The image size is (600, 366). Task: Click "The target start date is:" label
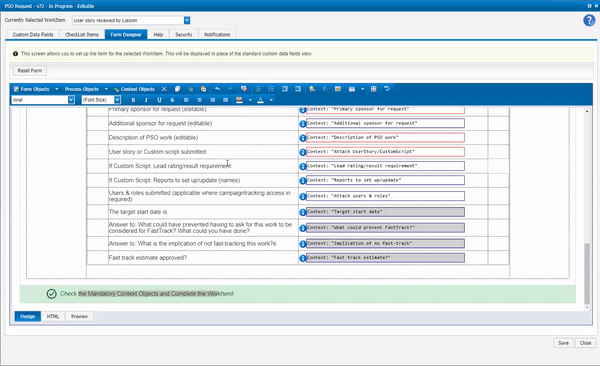139,212
